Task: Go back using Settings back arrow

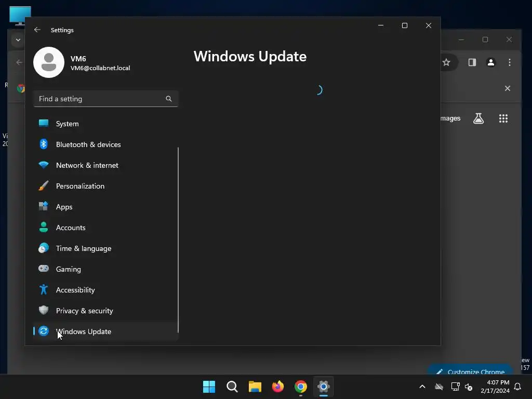Action: coord(37,30)
